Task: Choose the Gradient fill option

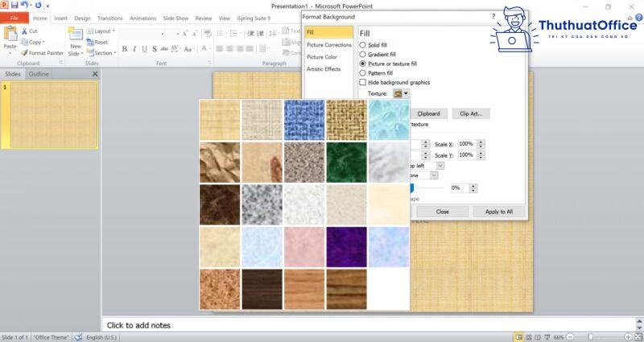Action: tap(362, 54)
